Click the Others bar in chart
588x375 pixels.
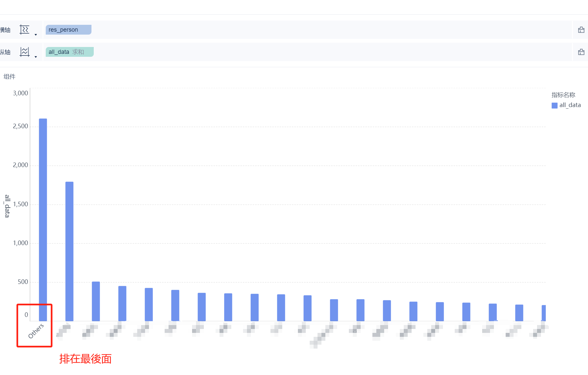(43, 220)
